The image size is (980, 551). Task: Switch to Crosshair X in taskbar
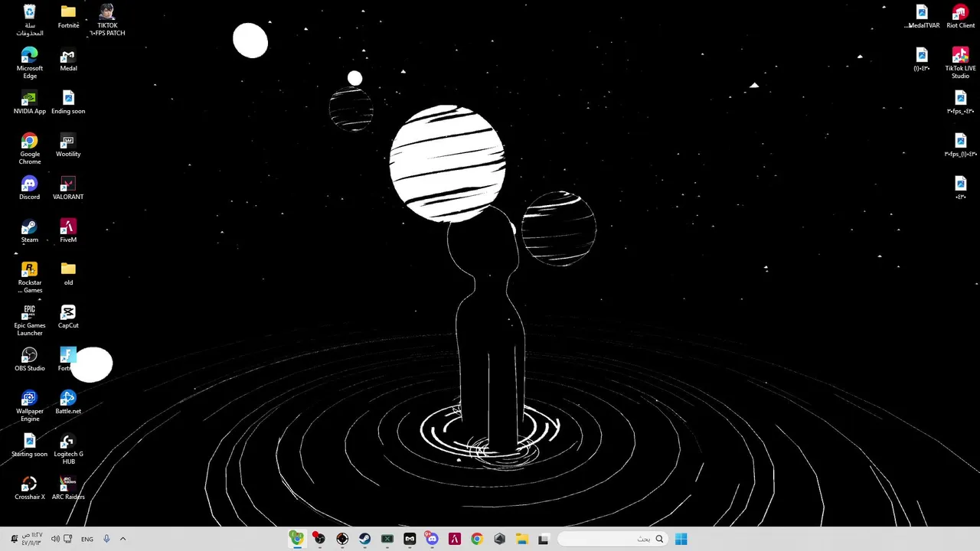(342, 539)
